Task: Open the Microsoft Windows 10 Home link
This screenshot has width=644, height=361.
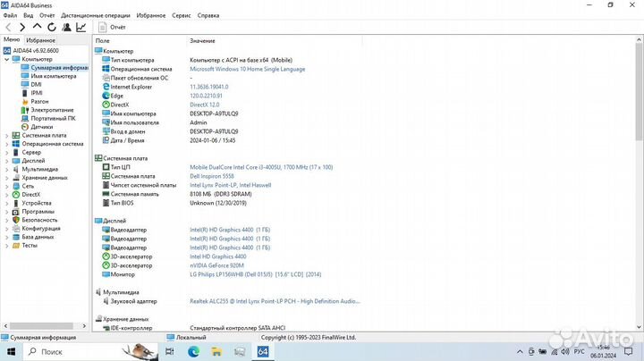Action: click(x=247, y=69)
